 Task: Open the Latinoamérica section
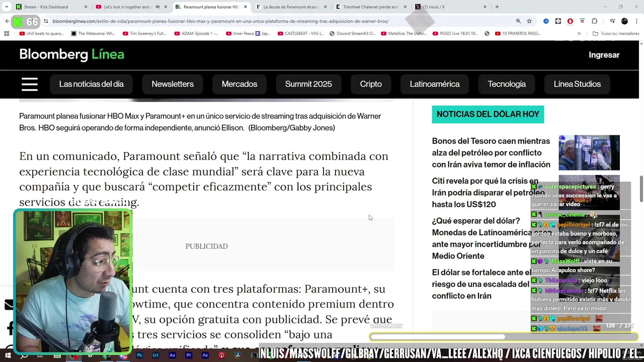click(435, 84)
